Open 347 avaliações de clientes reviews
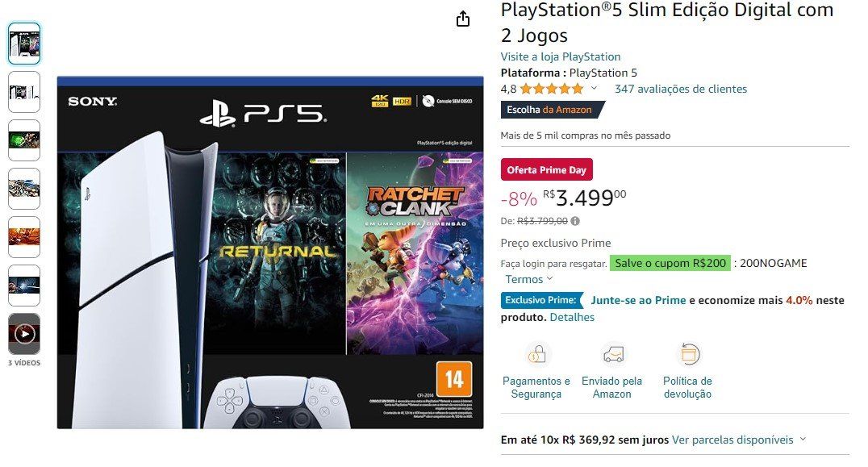The image size is (868, 467). point(680,89)
